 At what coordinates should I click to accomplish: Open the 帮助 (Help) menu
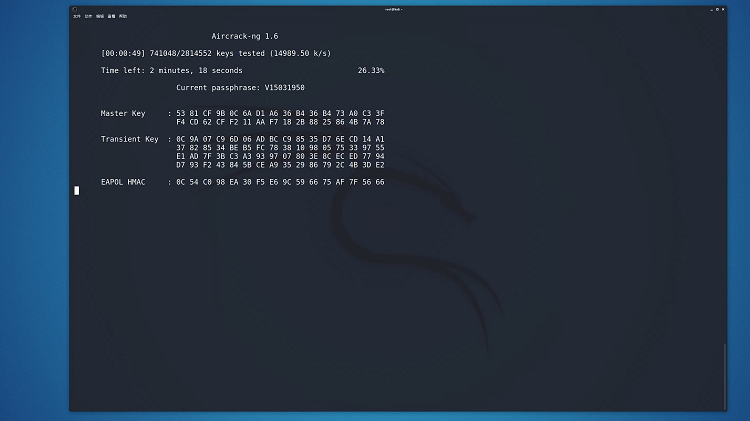click(x=123, y=16)
